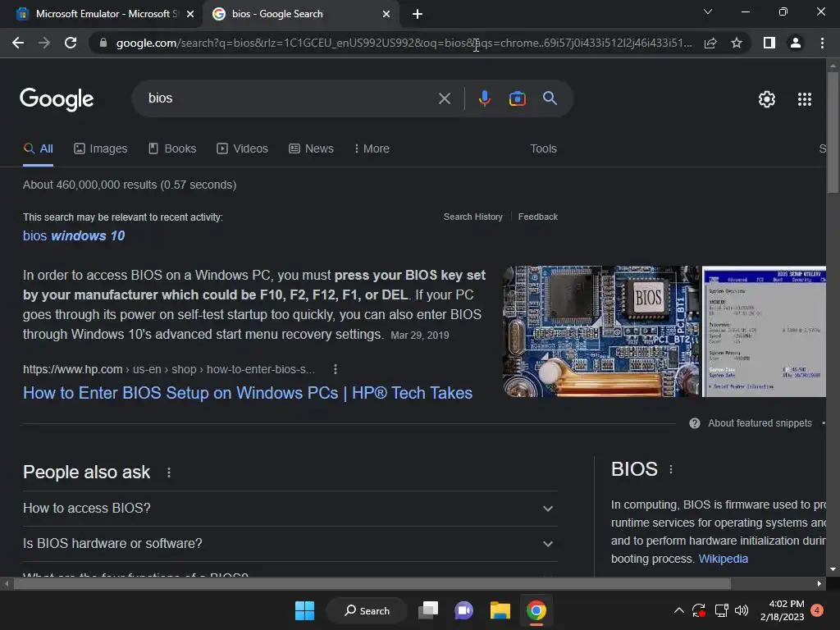Image resolution: width=840 pixels, height=630 pixels.
Task: Open How to Enter BIOS Setup result
Action: tap(248, 393)
